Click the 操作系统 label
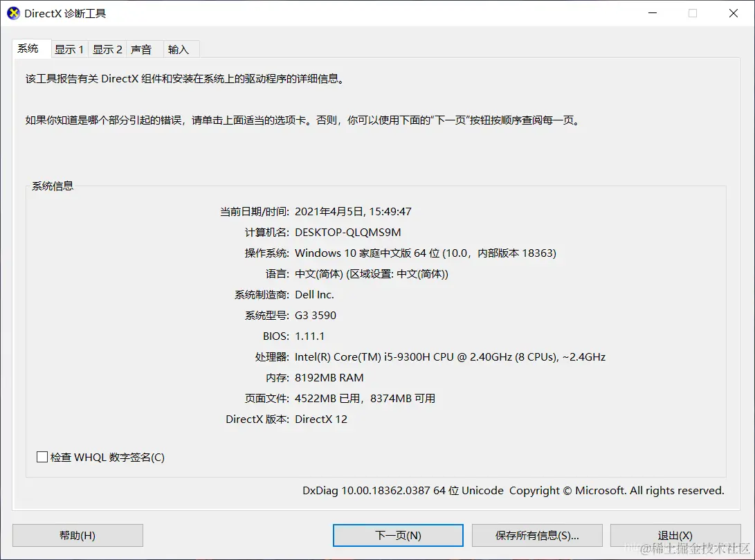Viewport: 755px width, 560px height. pos(266,253)
